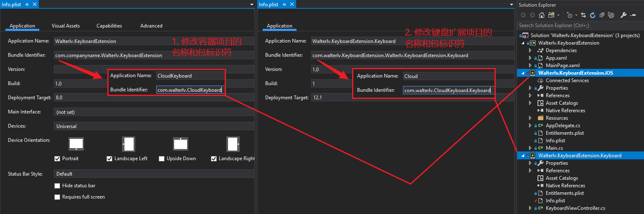Image resolution: width=644 pixels, height=214 pixels.
Task: Open the Deployment Target 8.0 dropdown
Action: pos(154,98)
